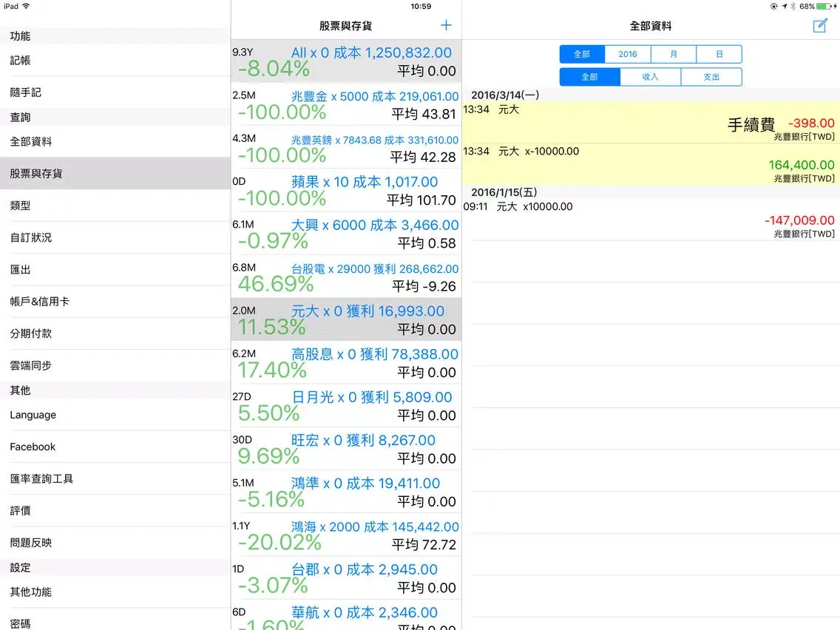Open 匯率查詢工具 in the sidebar
Viewport: 840px width, 630px height.
coord(115,479)
